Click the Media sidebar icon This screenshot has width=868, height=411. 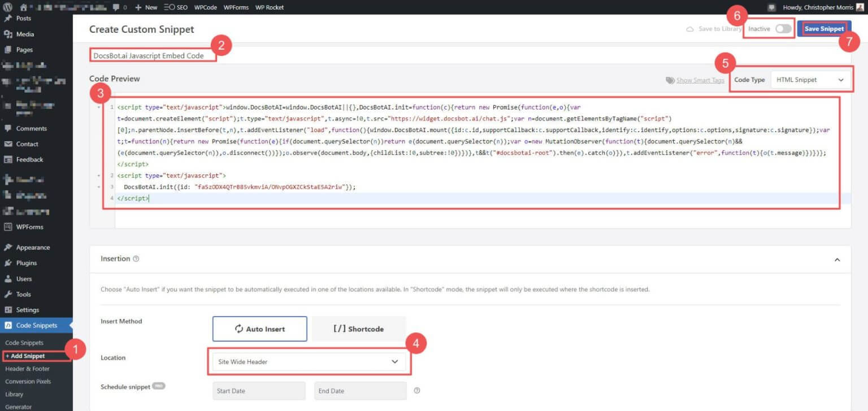click(8, 34)
